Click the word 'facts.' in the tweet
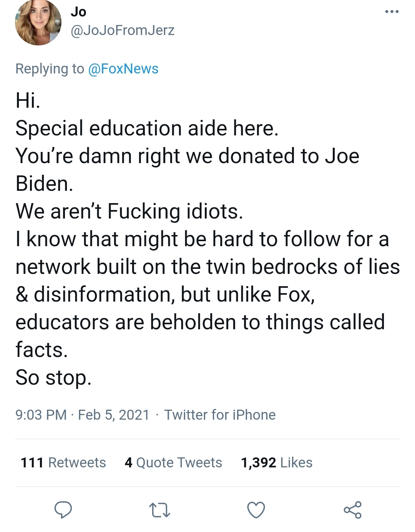The image size is (415, 532). tap(41, 350)
